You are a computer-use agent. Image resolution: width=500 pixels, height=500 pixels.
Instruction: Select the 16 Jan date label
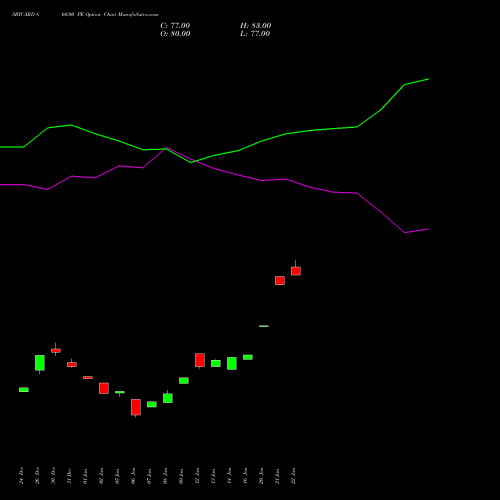click(246, 476)
